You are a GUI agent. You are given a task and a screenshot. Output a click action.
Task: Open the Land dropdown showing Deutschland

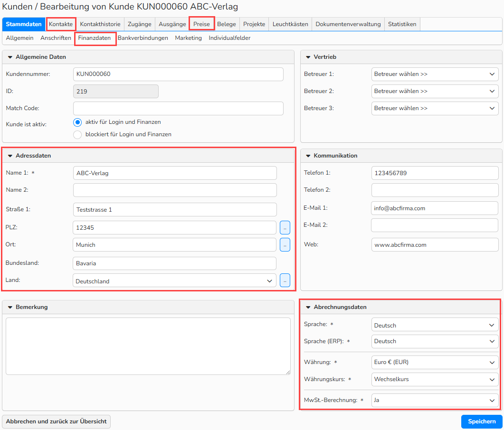(174, 281)
